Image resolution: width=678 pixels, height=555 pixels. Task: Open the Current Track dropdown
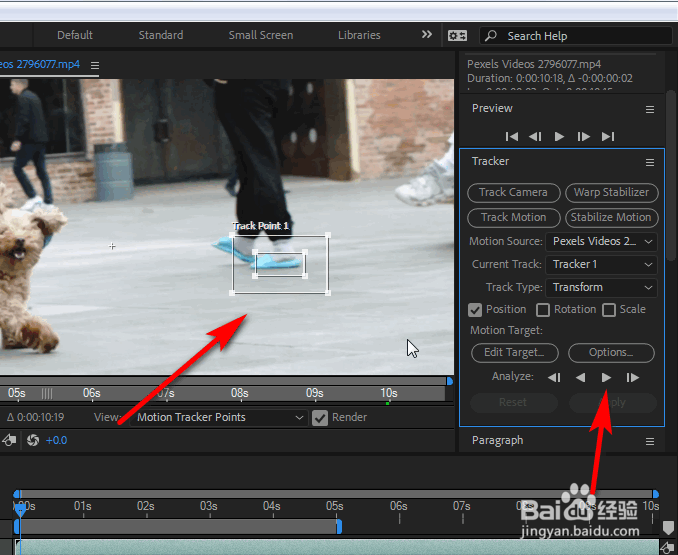point(601,265)
